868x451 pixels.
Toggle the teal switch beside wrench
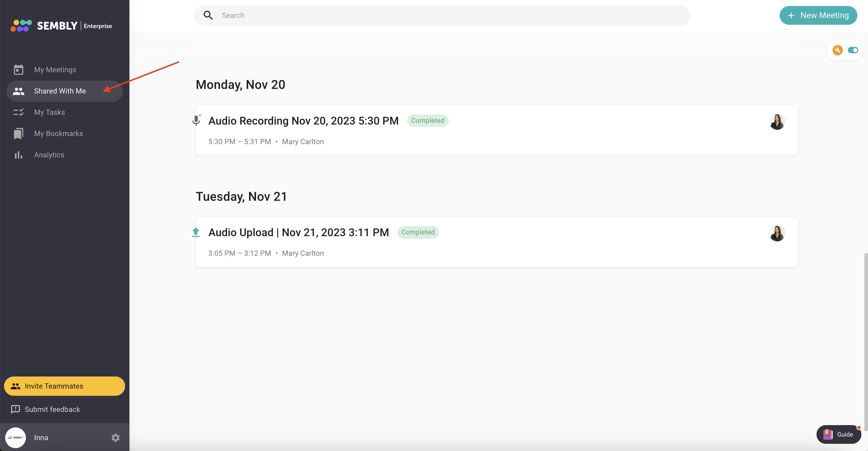(x=853, y=50)
